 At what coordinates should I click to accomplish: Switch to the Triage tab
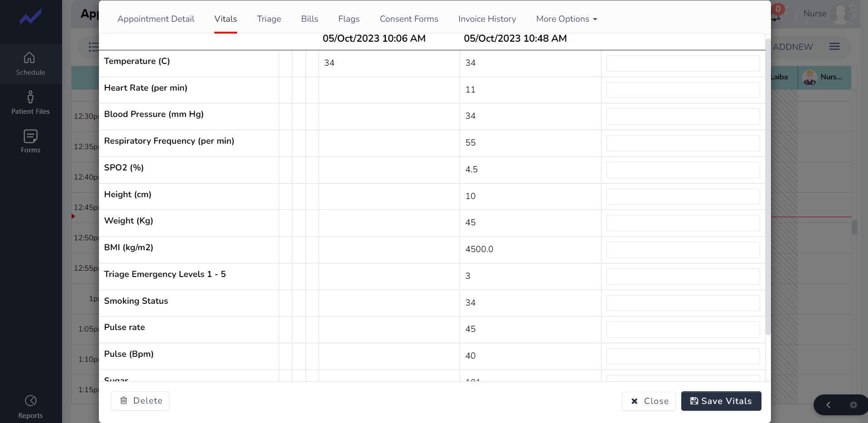(x=269, y=19)
